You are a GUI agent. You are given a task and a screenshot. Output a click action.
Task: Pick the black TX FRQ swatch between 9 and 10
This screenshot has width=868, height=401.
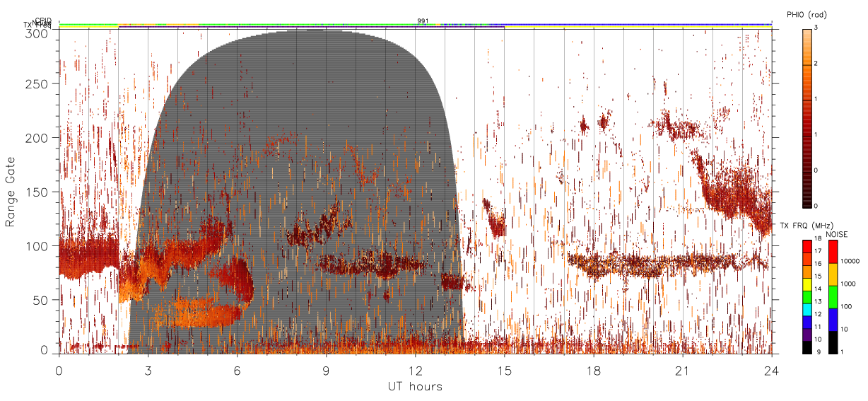pos(806,347)
